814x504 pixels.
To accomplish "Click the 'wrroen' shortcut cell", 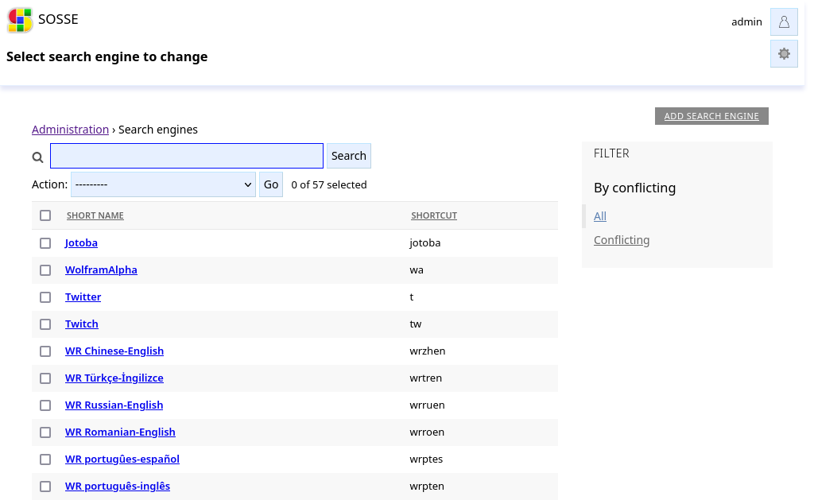I will 427,432.
